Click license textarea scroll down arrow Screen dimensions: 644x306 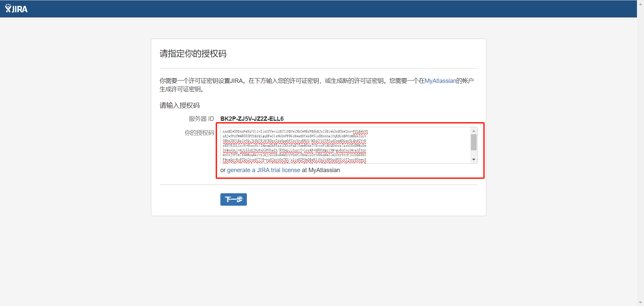474,160
